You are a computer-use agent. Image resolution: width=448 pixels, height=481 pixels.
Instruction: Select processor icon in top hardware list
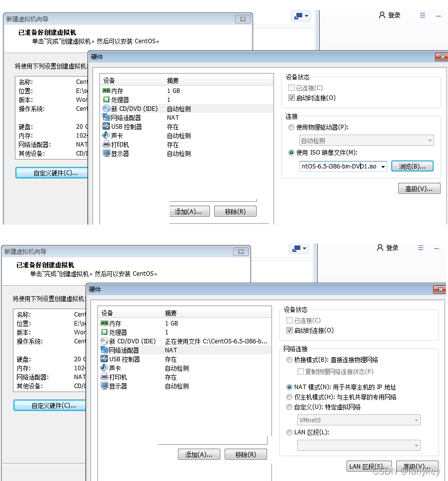pyautogui.click(x=106, y=99)
